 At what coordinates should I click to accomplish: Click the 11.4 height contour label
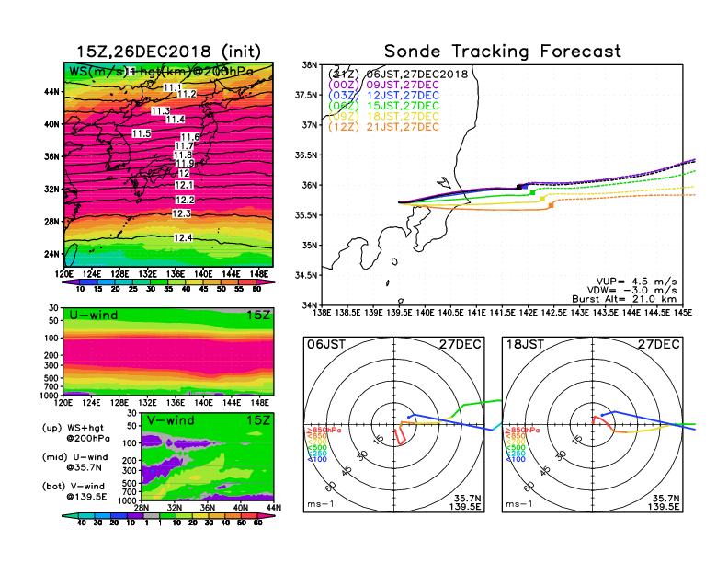pos(176,120)
